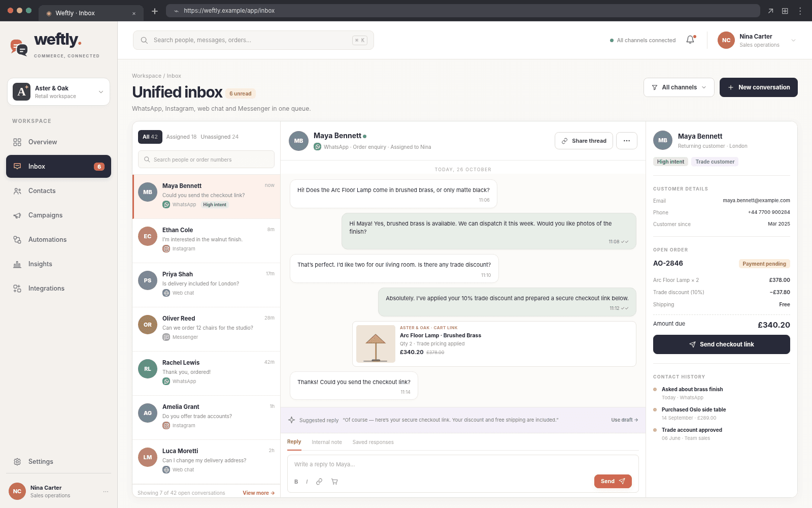The width and height of the screenshot is (812, 508).
Task: Open Contacts from the sidebar people icon
Action: pos(17,191)
